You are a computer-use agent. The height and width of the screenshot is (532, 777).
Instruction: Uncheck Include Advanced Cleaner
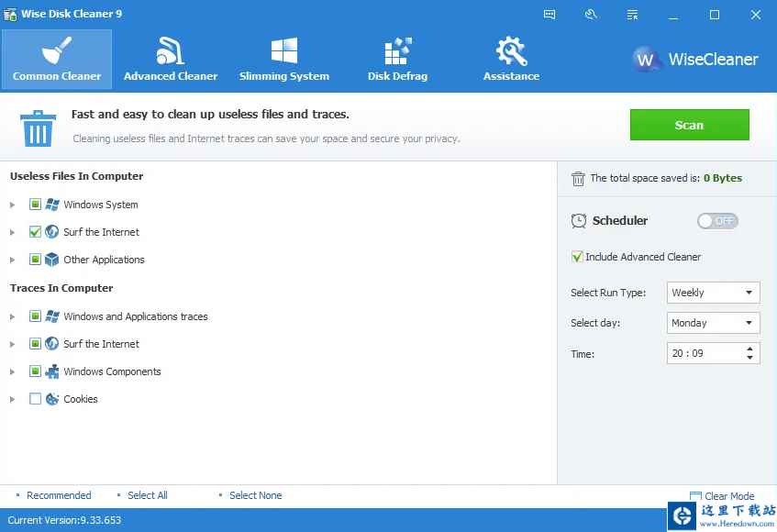point(577,257)
